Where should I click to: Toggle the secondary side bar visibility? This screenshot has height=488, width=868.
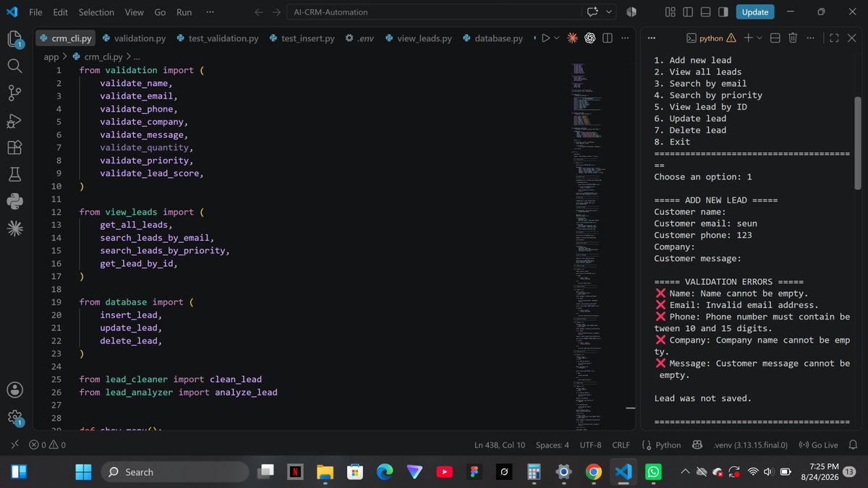click(x=723, y=12)
